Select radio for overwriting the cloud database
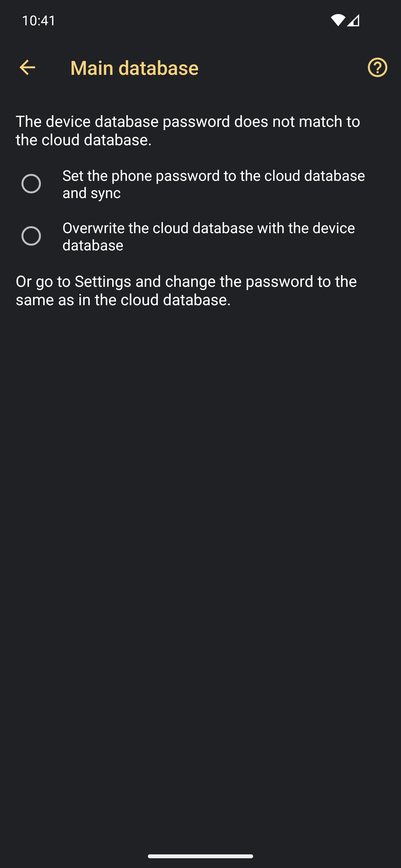 (x=31, y=236)
